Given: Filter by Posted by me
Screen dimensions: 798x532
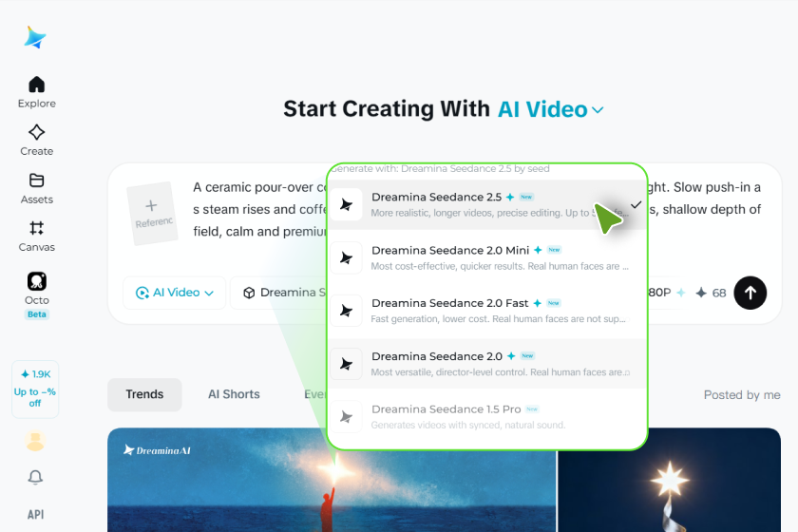Looking at the screenshot, I should (x=742, y=395).
